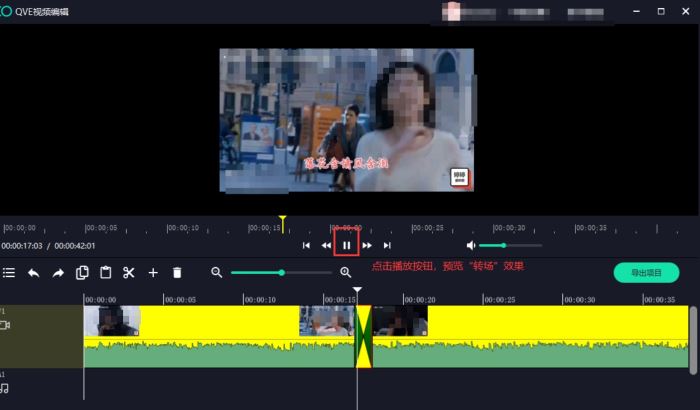Click the green export project button
The height and width of the screenshot is (410, 700).
click(x=646, y=273)
